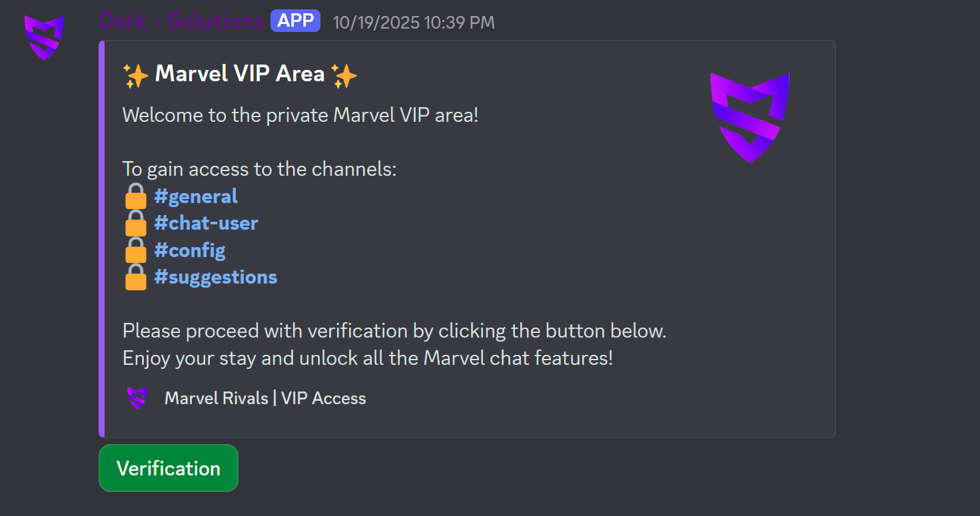The image size is (980, 516).
Task: Click the small footer shield icon
Action: tap(137, 398)
